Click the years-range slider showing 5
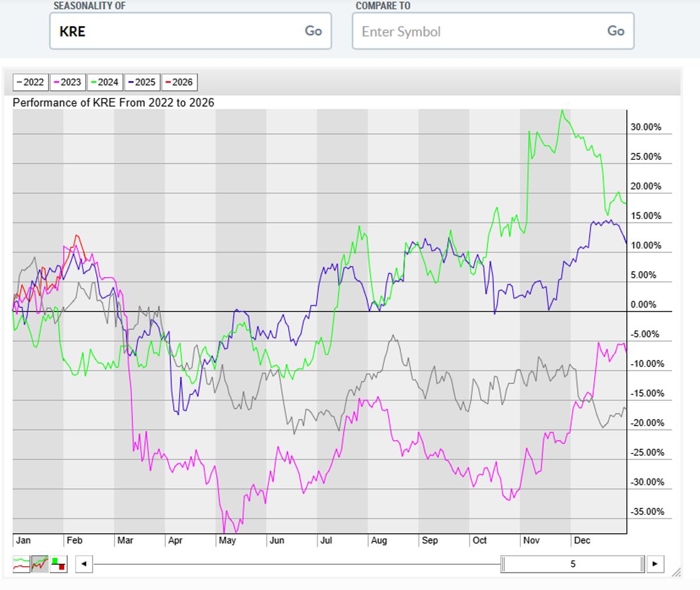Viewport: 700px width, 590px height. click(572, 565)
